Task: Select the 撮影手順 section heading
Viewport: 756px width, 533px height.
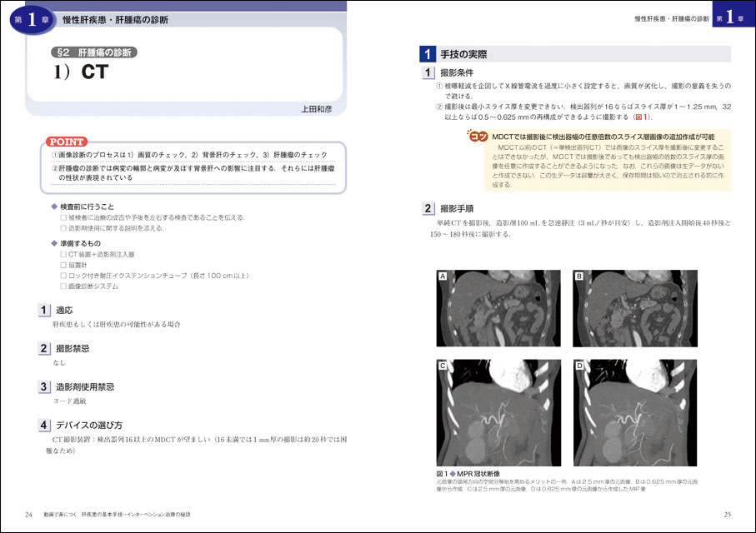Action: (457, 208)
